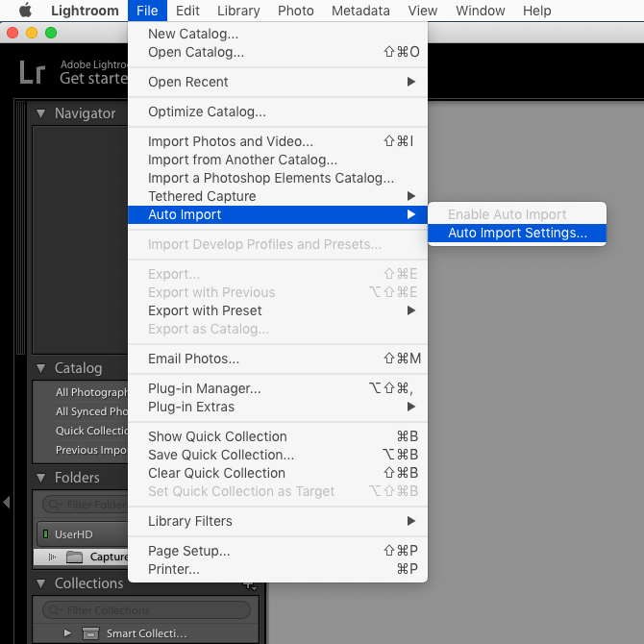This screenshot has width=644, height=644.
Task: Select Optimize Catalog from File menu
Action: (207, 111)
